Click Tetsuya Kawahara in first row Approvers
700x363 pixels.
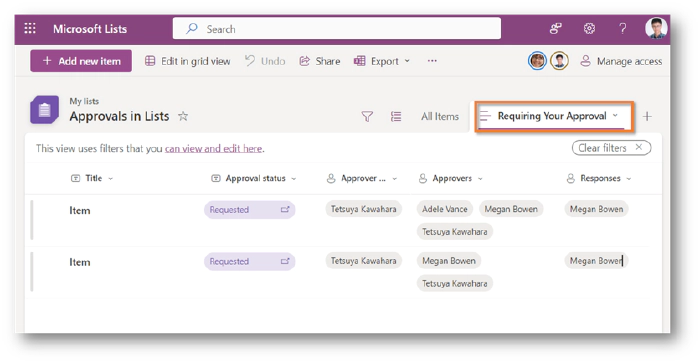click(454, 232)
